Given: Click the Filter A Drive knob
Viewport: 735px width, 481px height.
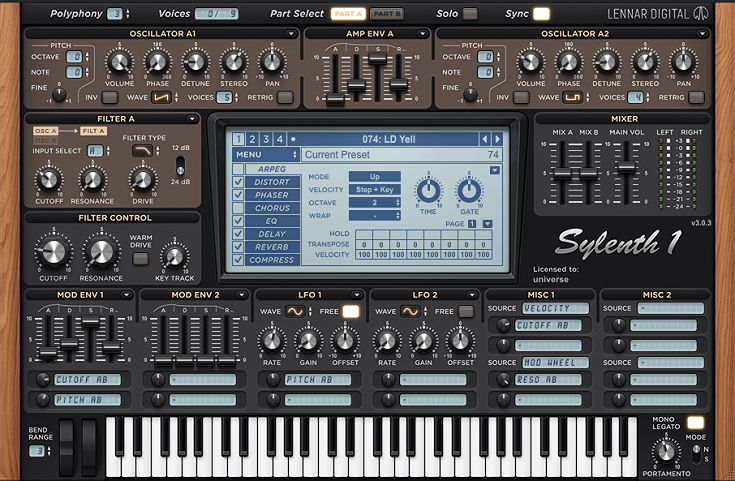Looking at the screenshot, I should tap(142, 180).
